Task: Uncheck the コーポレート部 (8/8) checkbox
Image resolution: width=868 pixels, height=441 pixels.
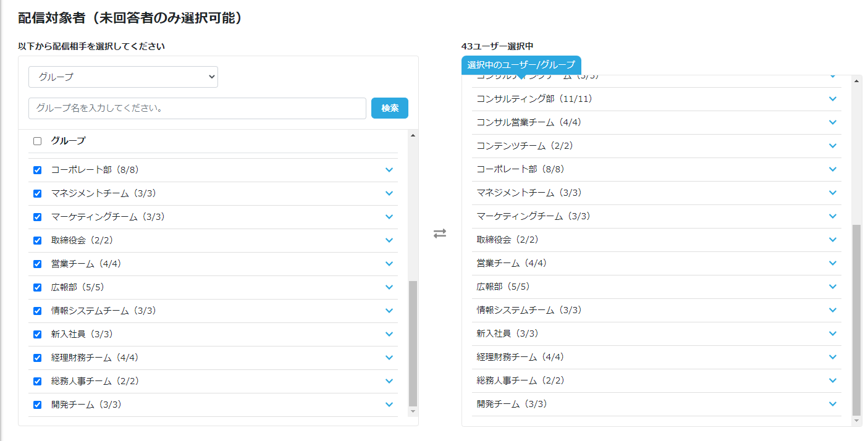Action: click(x=37, y=170)
